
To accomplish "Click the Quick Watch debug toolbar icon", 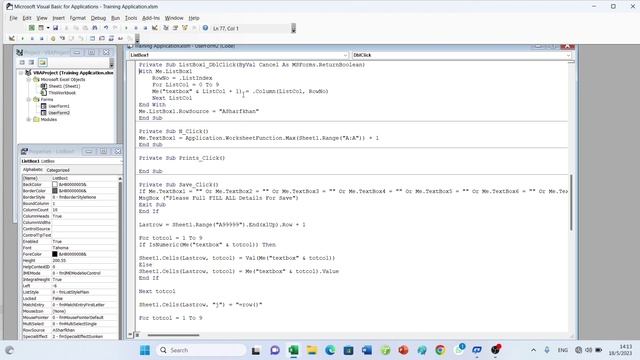I will click(120, 38).
